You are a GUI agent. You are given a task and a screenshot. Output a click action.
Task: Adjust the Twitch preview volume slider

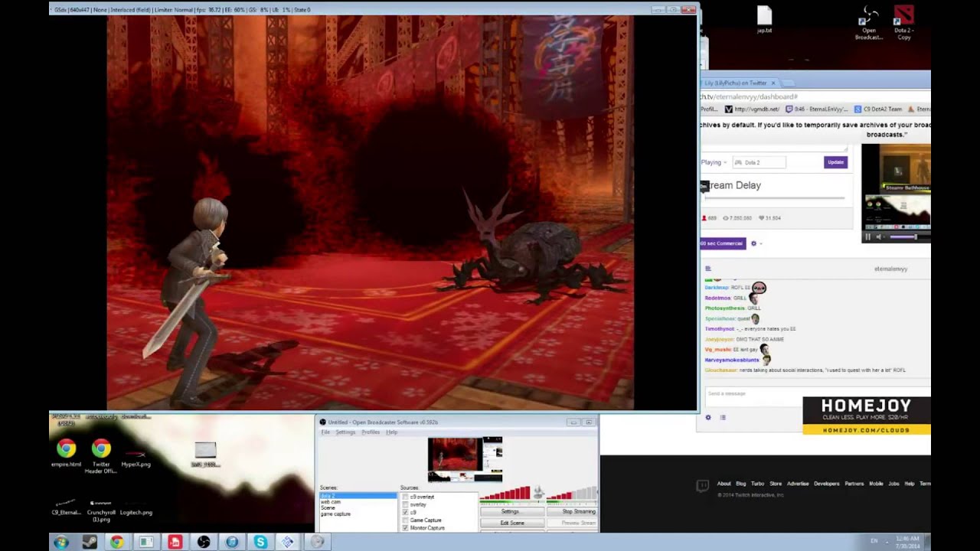904,236
